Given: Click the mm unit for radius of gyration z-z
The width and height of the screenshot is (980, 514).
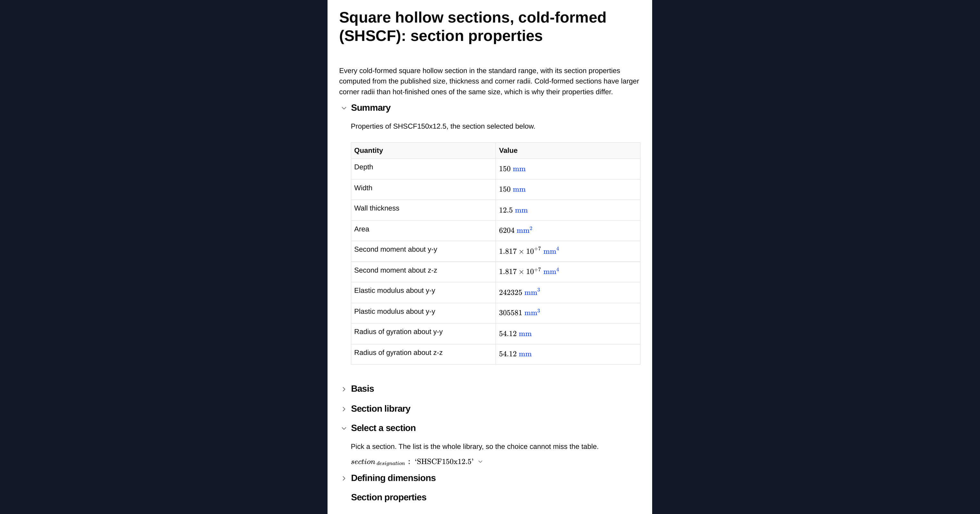Looking at the screenshot, I should click(x=525, y=354).
